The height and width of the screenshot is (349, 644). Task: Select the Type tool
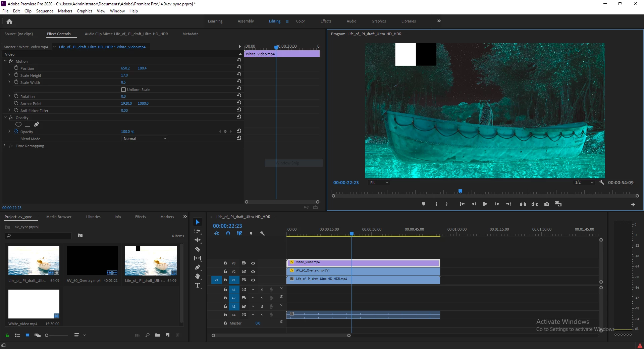[x=198, y=286]
